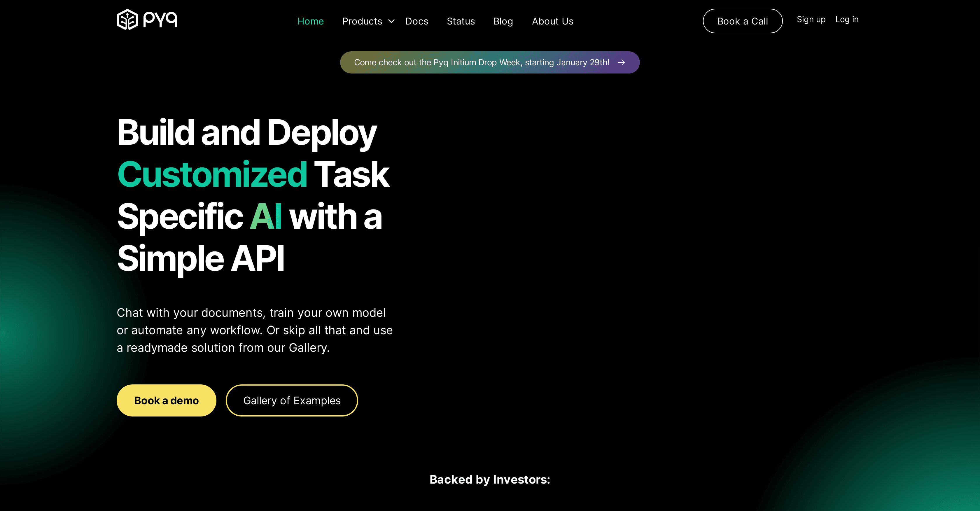Select the Home navigation link

[311, 21]
